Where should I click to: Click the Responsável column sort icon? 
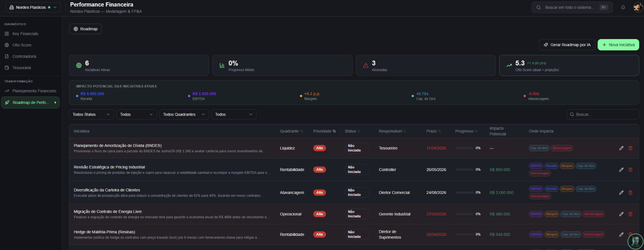click(x=405, y=131)
